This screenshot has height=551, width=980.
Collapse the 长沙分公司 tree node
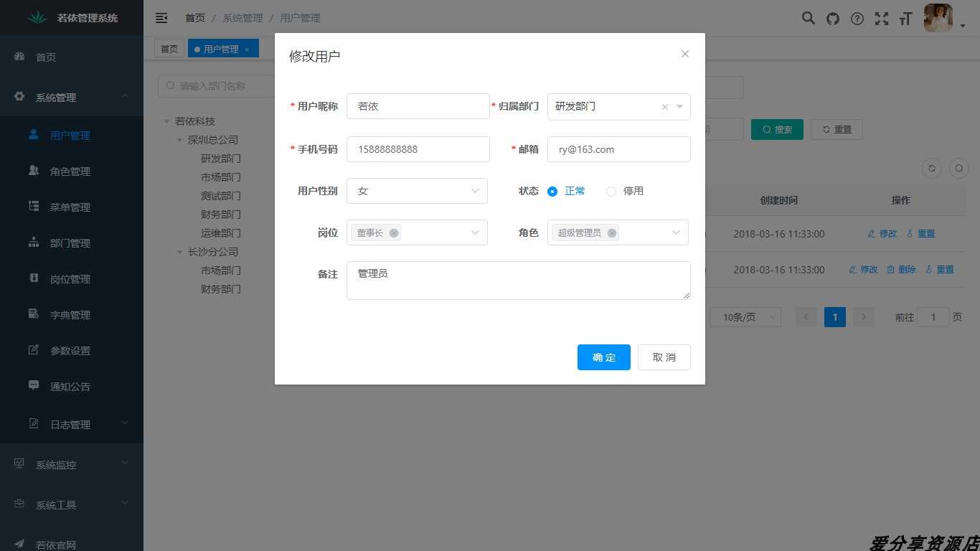180,252
